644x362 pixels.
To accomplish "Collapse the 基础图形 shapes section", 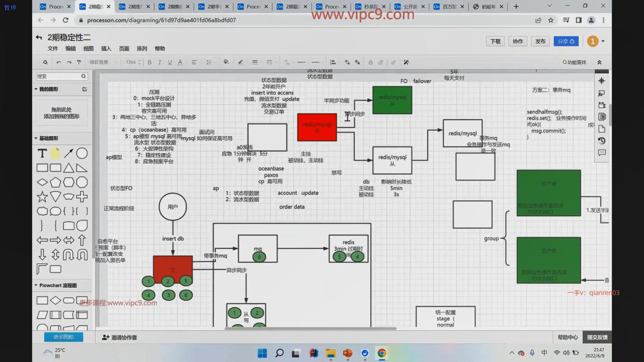I will pyautogui.click(x=36, y=138).
